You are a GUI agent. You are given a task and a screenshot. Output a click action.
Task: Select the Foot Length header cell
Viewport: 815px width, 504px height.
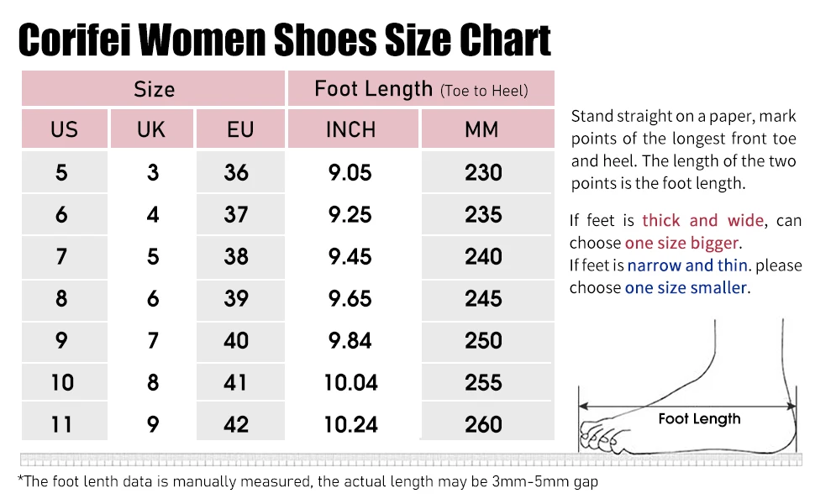pyautogui.click(x=421, y=89)
